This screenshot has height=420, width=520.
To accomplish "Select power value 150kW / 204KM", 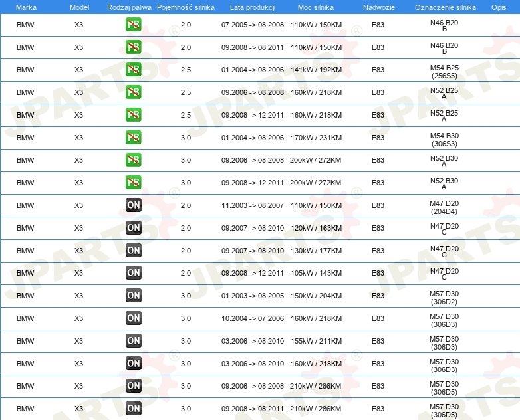I will pyautogui.click(x=316, y=295).
